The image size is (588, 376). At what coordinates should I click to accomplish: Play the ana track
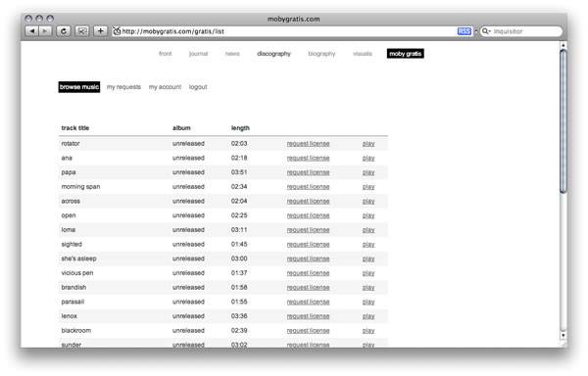pos(368,158)
